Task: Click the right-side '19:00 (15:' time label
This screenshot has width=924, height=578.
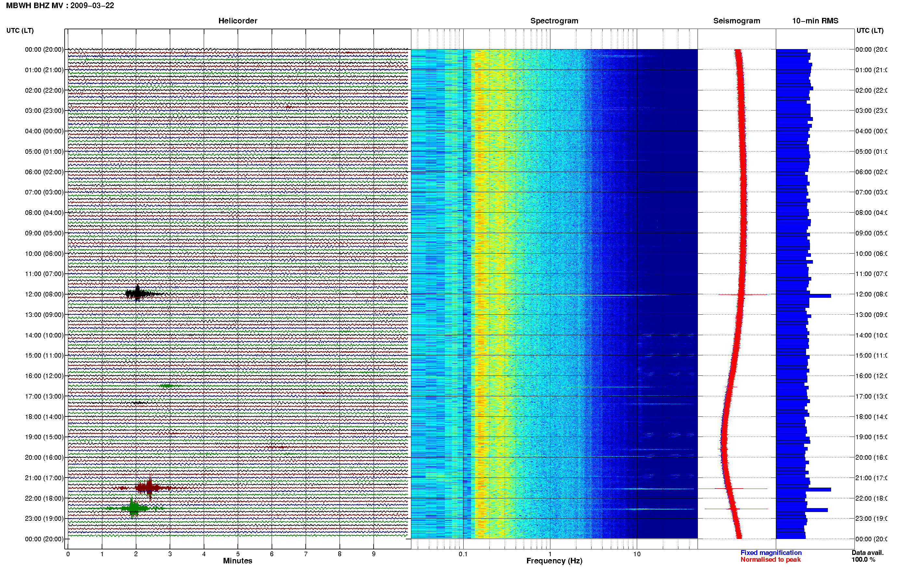Action: pos(871,437)
